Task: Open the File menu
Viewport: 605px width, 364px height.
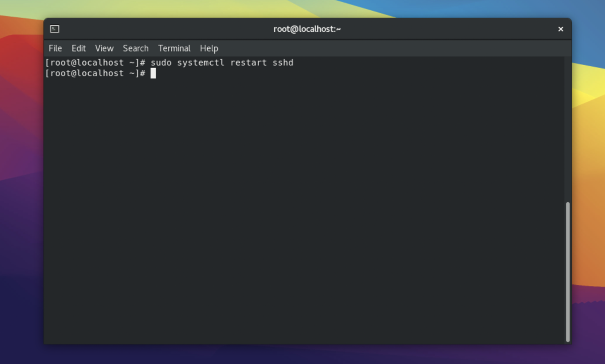Action: coord(55,48)
